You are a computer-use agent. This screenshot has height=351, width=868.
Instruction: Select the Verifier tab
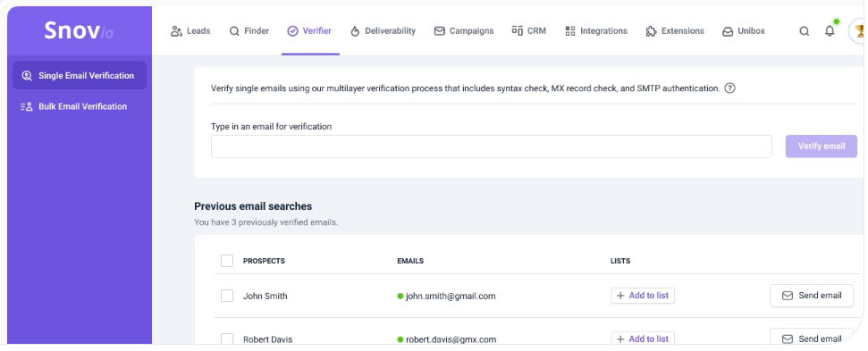click(x=309, y=31)
